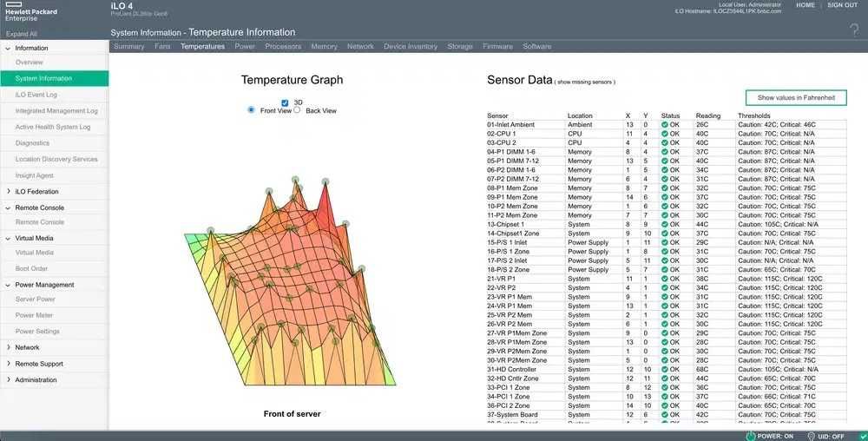Open Overview in the sidebar

tap(30, 63)
